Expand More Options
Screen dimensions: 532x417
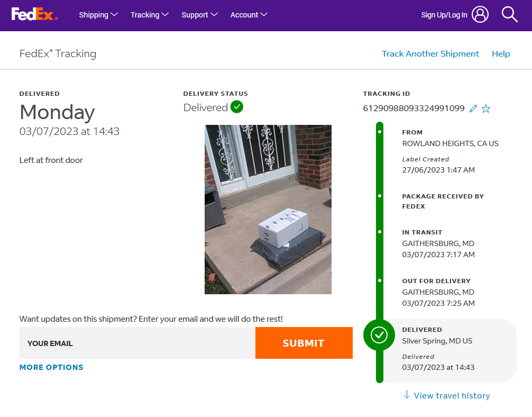(x=51, y=367)
